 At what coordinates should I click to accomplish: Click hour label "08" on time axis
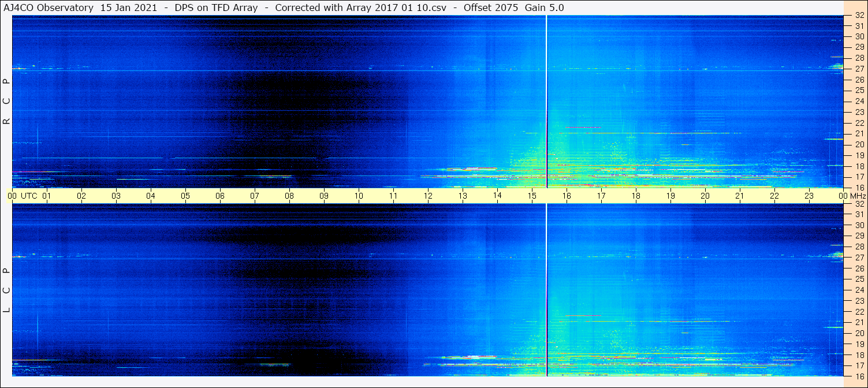(x=289, y=196)
